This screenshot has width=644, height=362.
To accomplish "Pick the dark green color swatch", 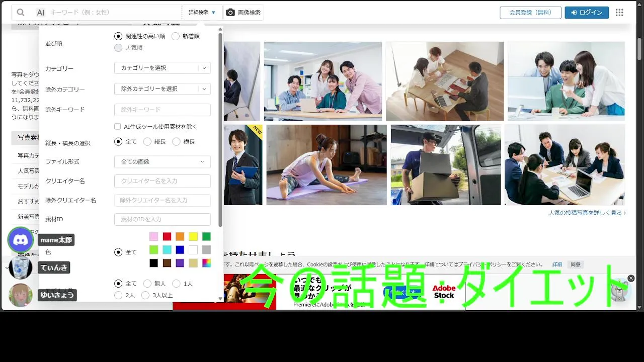I will [x=206, y=236].
